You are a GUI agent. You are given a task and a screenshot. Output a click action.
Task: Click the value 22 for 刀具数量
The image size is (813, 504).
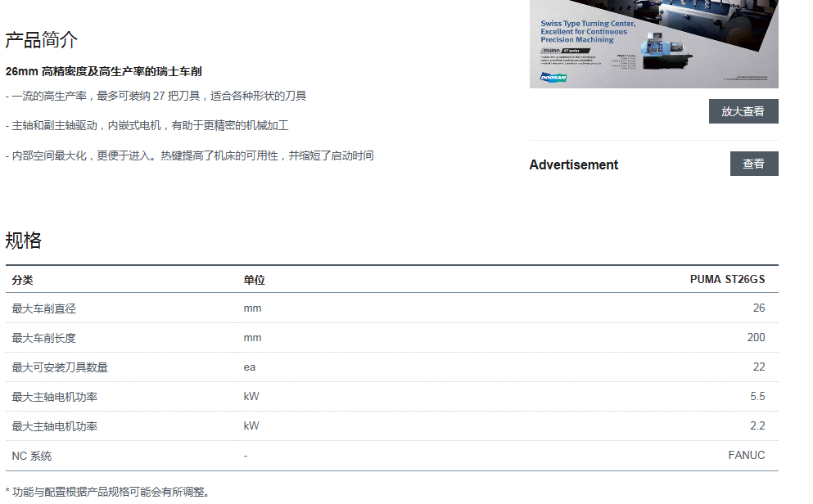click(759, 367)
